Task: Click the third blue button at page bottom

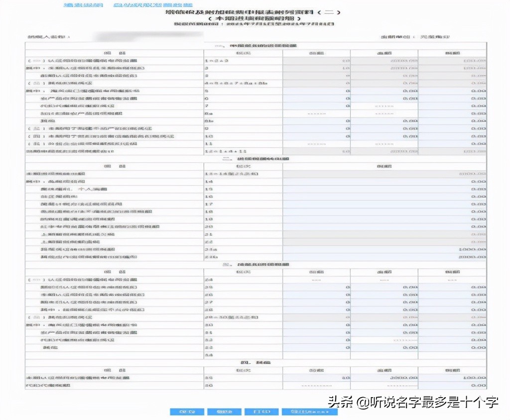Action: click(261, 412)
